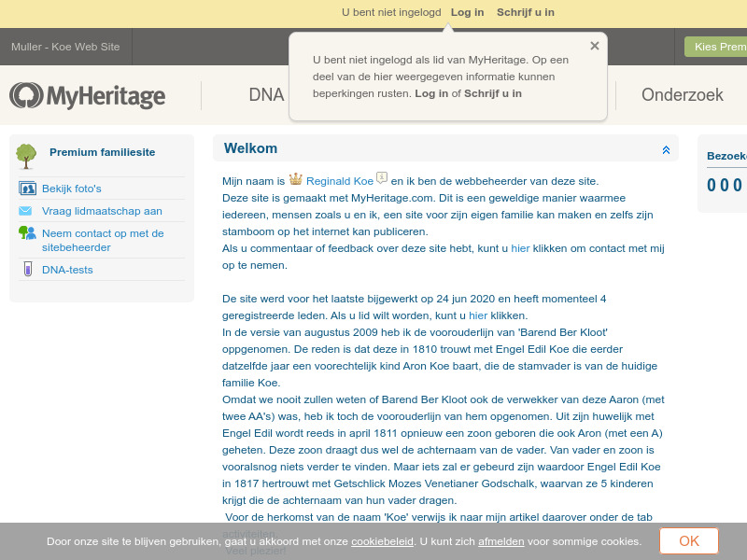Click the crown icon before Reginald Koe

point(296,179)
